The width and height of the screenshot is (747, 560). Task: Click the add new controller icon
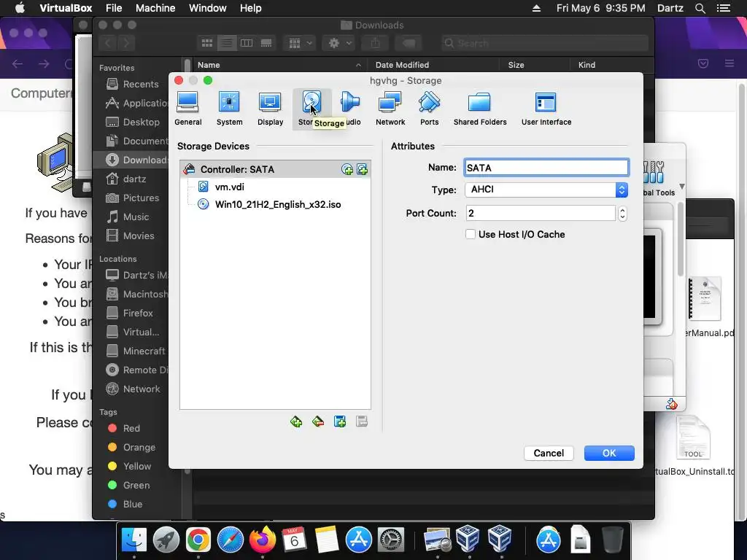[x=296, y=421]
